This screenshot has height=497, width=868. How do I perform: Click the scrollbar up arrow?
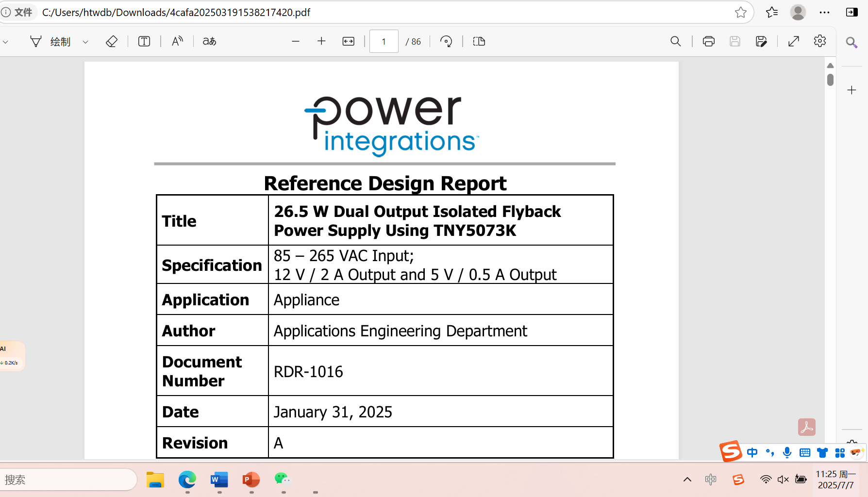click(x=830, y=66)
